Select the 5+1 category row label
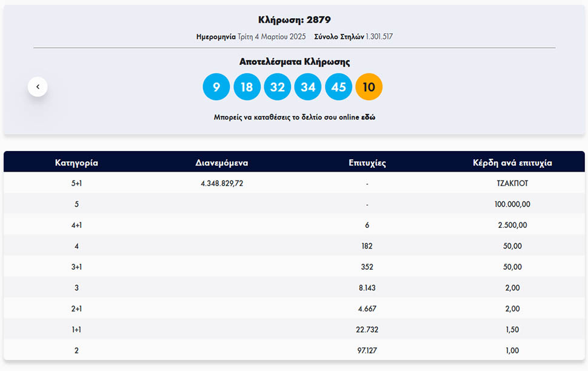588x371 pixels. point(76,183)
